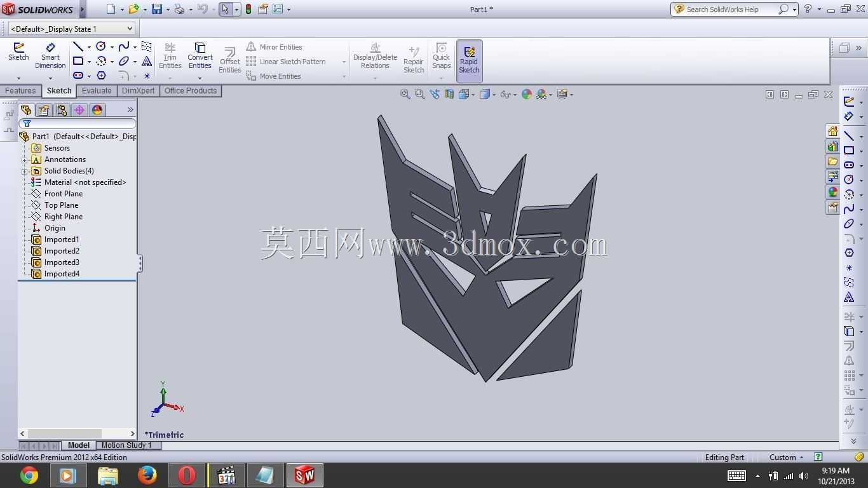Viewport: 868px width, 488px height.
Task: Switch to the Evaluate tab
Action: (97, 91)
